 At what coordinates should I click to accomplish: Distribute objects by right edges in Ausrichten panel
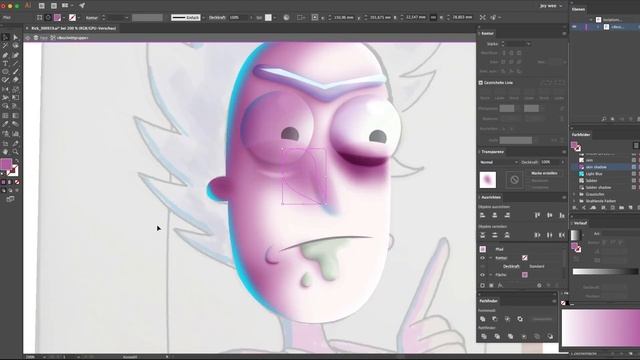[x=562, y=235]
